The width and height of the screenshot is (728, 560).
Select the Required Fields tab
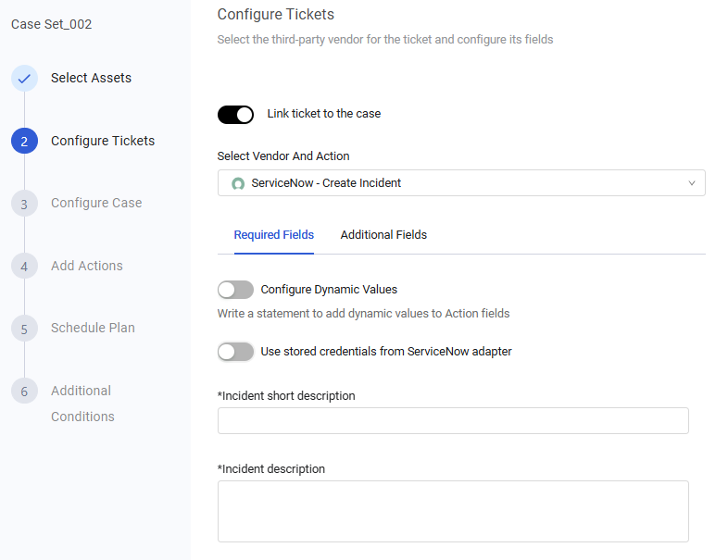point(273,235)
